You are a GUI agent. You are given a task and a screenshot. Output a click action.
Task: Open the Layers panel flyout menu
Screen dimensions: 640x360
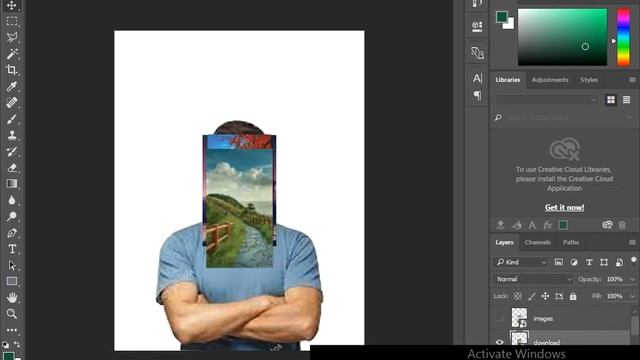632,242
